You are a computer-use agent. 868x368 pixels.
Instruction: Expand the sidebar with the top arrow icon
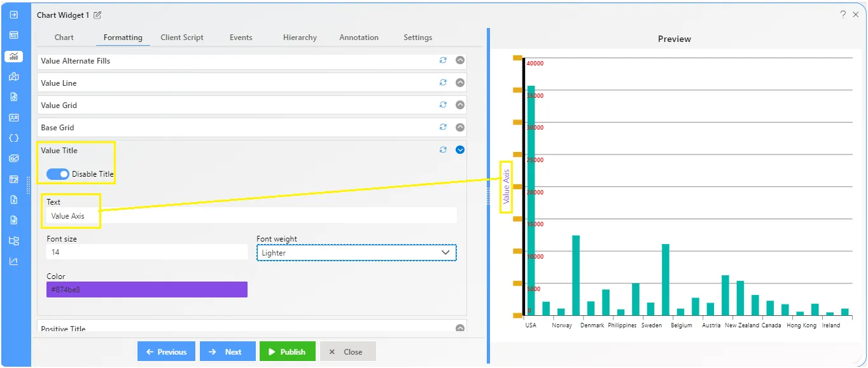[x=14, y=15]
